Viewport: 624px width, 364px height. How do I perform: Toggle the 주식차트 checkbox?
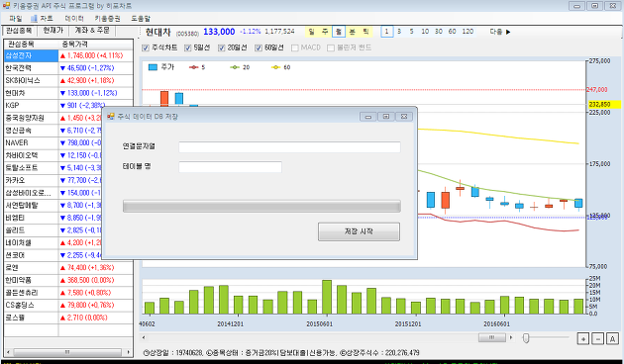tap(146, 48)
